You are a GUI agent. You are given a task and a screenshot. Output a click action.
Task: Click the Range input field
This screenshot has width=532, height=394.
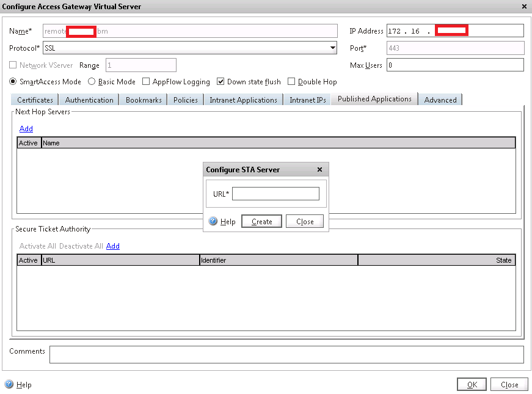[x=141, y=65]
